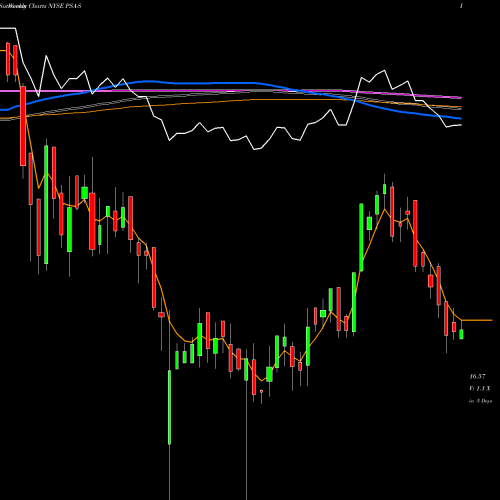This screenshot has height=500, width=500.
Task: Click the chart title ending in 'NYSE PSA-S'
Action: tap(41, 6)
